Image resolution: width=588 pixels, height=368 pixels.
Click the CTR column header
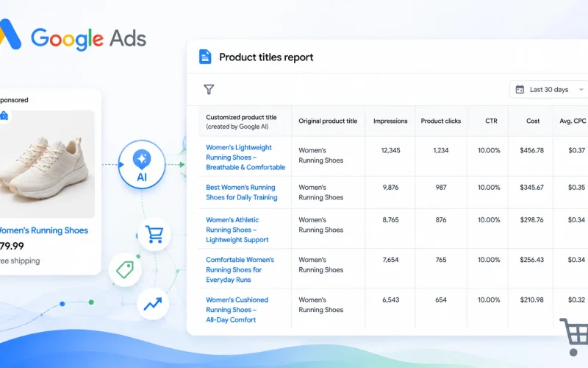pos(491,121)
